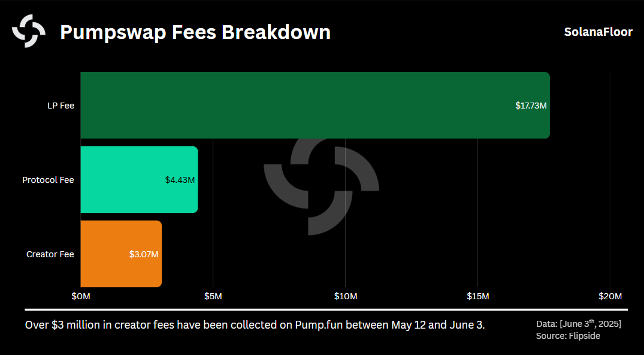Screen dimensions: 644x355
Task: Click the $5M axis tick
Action: [213, 296]
